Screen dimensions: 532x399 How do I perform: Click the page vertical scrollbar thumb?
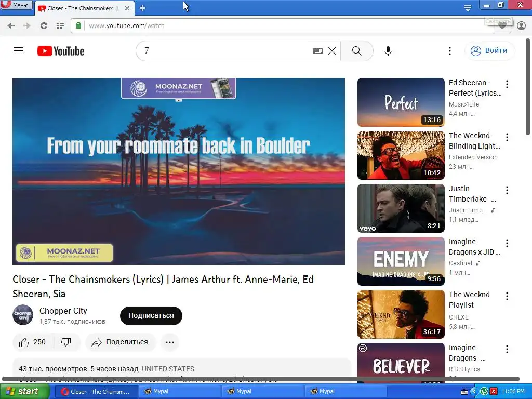point(528,87)
